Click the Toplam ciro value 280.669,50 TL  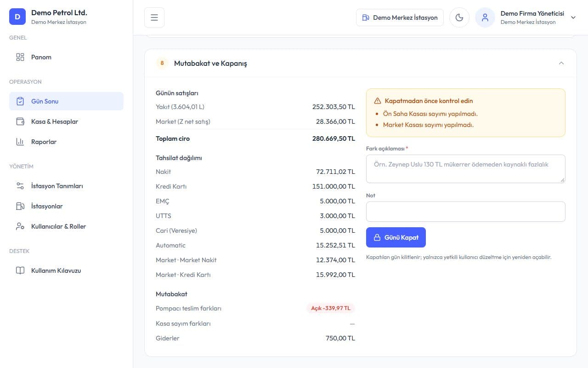pyautogui.click(x=334, y=138)
